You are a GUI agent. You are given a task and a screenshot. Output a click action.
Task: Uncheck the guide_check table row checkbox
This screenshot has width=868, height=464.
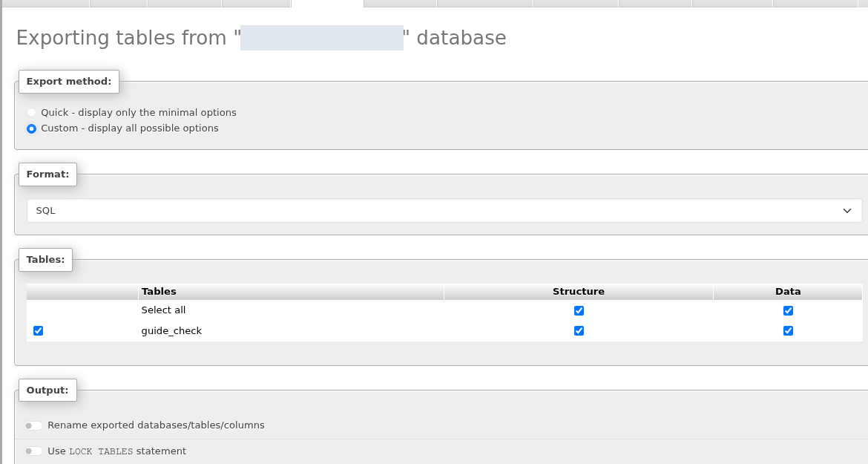click(x=38, y=330)
